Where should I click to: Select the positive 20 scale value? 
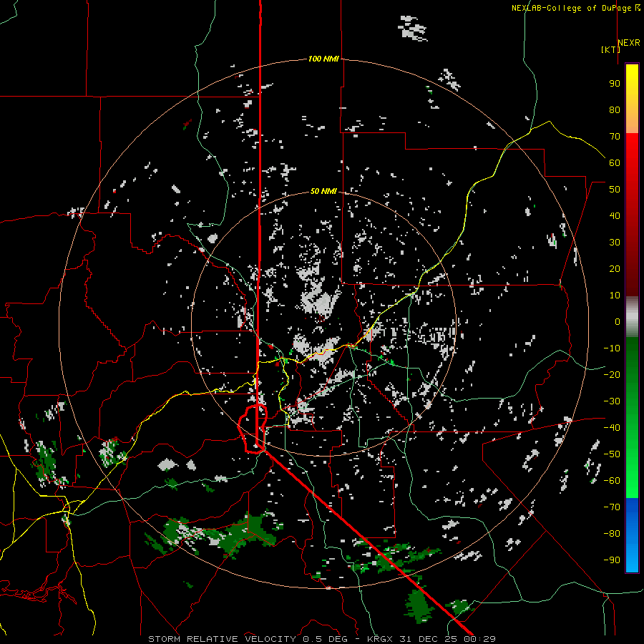615,268
